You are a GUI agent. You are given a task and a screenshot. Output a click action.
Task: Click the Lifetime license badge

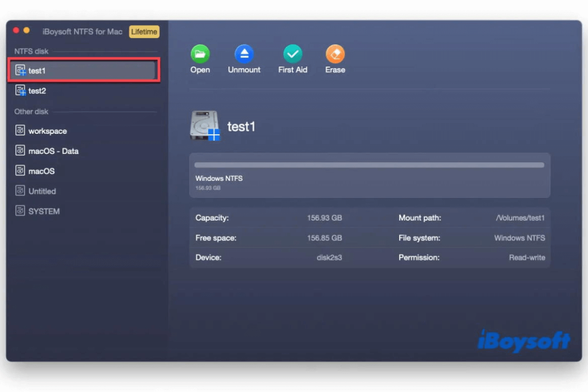[x=144, y=31]
